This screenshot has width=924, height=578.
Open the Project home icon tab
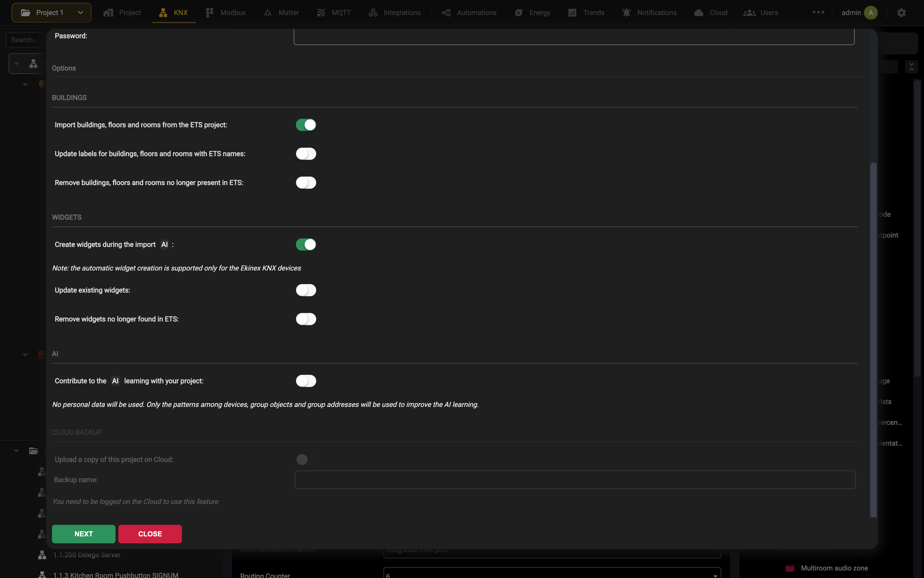[x=108, y=13]
